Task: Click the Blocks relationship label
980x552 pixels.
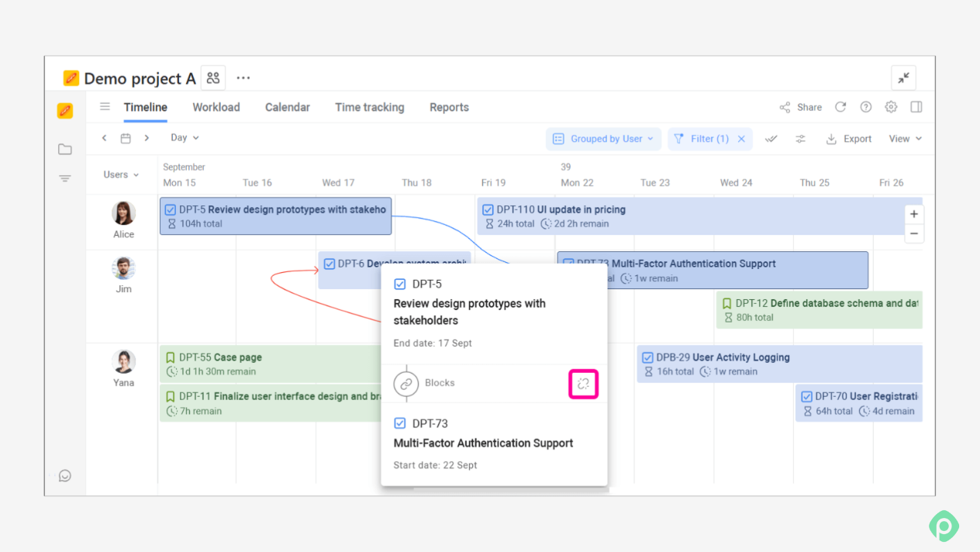Action: pos(440,383)
